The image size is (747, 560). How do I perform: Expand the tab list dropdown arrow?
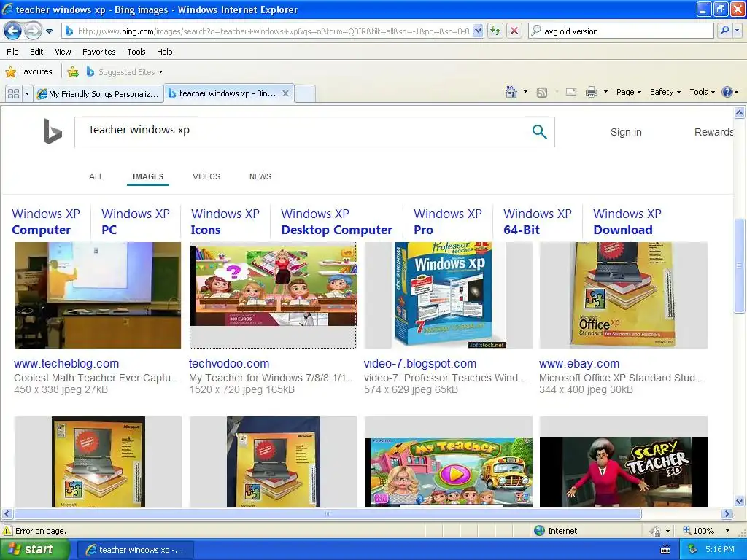27,93
